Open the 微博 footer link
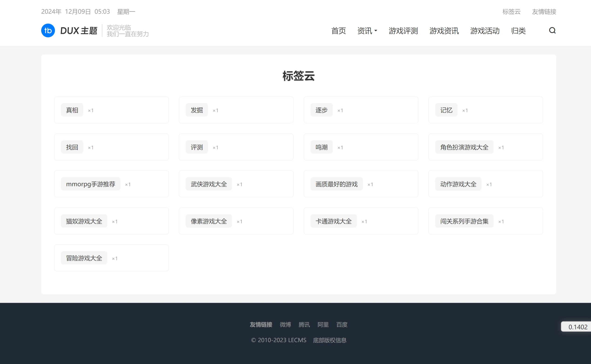The width and height of the screenshot is (591, 364). 285,325
